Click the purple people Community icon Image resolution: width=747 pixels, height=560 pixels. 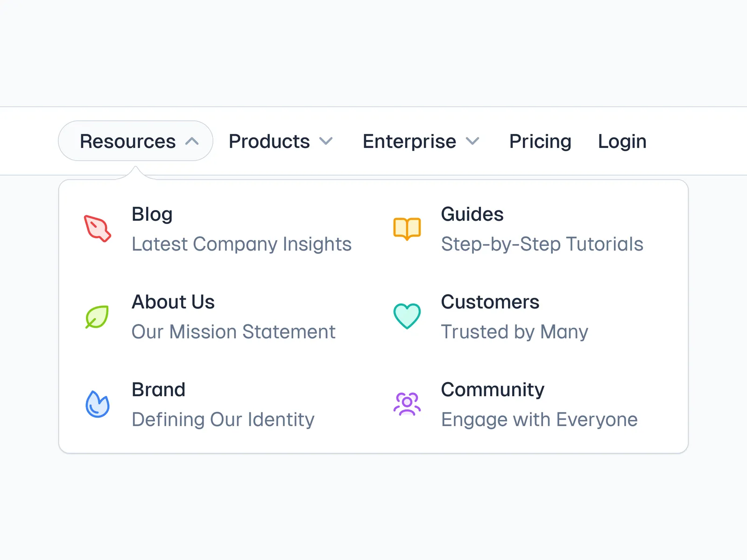407,404
